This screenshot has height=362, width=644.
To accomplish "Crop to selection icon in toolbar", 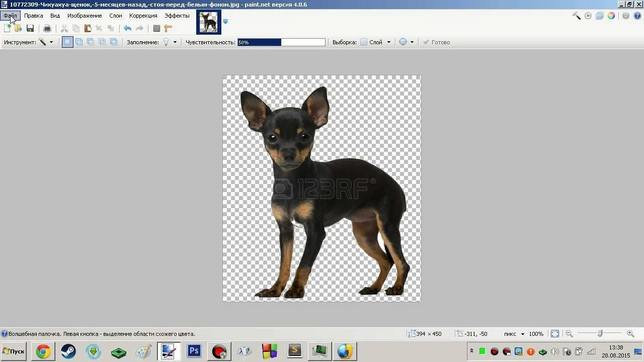I will click(x=99, y=29).
